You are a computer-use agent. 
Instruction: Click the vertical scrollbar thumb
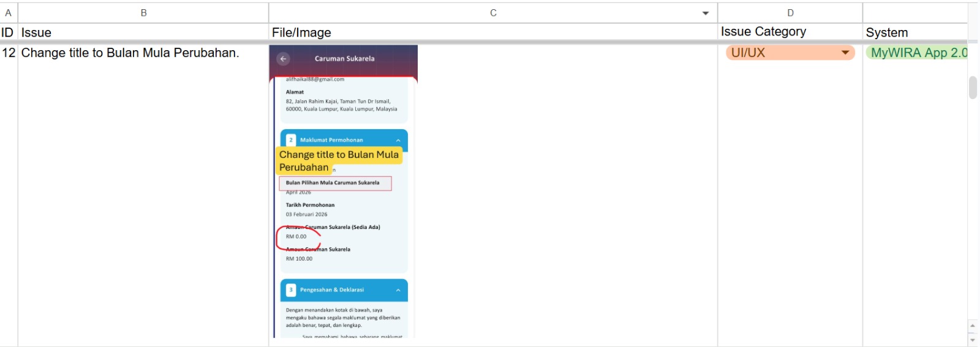point(973,88)
